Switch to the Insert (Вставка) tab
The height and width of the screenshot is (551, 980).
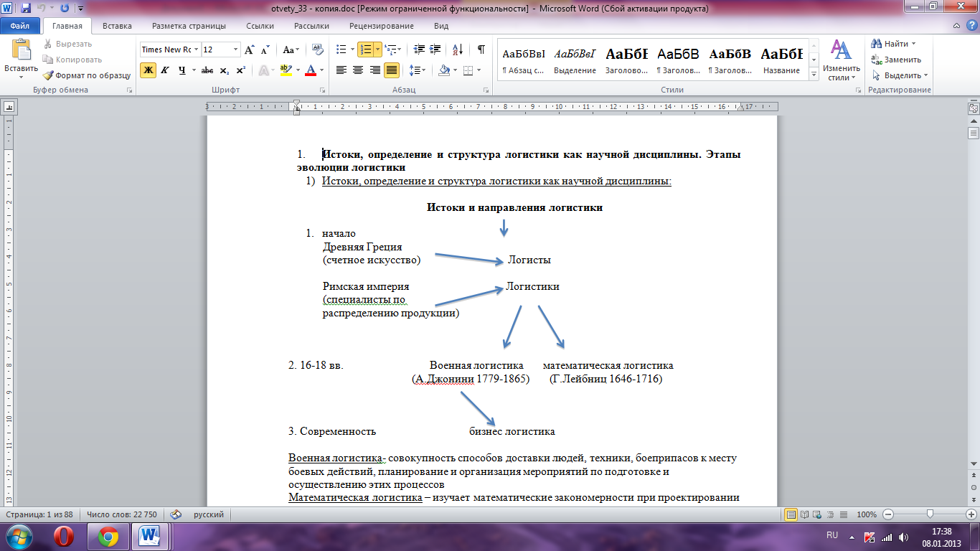click(x=117, y=26)
